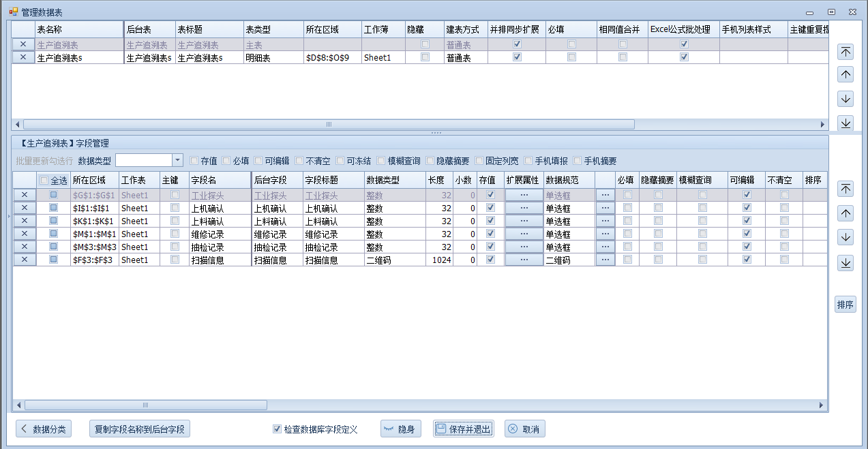
Task: Click 复制字段名称到后台字段 button
Action: [140, 429]
